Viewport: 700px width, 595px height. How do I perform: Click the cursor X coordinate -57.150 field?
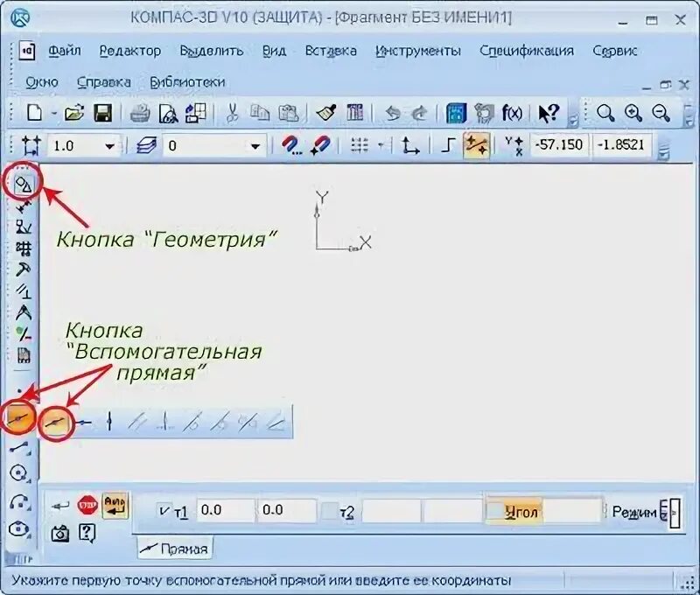(560, 145)
